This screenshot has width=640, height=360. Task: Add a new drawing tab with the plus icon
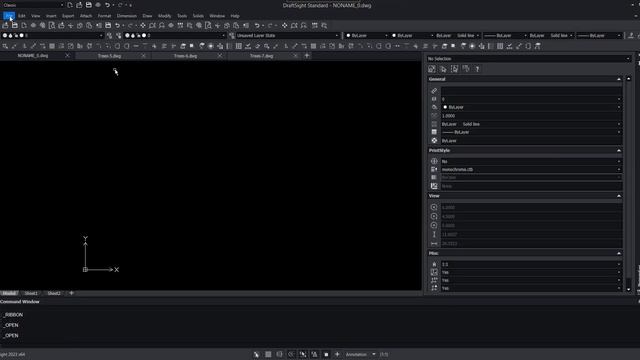coord(307,56)
